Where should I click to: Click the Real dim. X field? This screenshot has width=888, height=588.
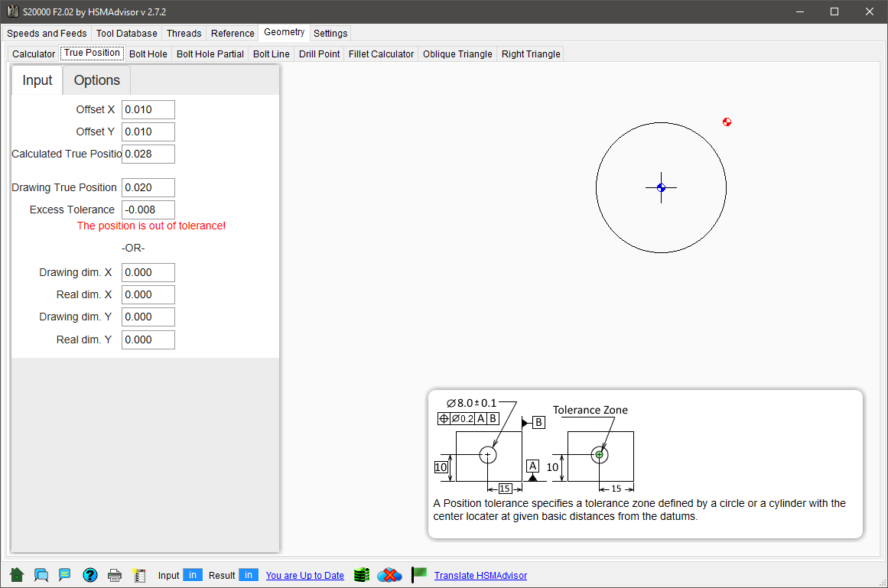[x=148, y=295]
